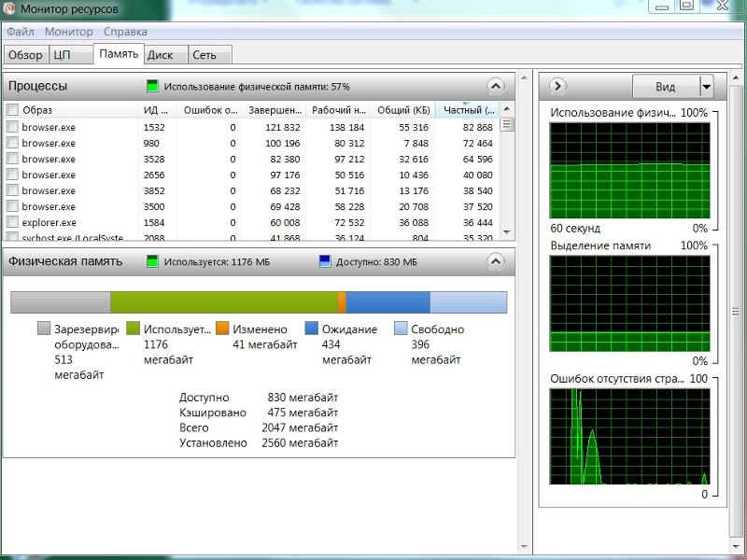Open the Вид dropdown arrow
Image resolution: width=747 pixels, height=560 pixels.
click(x=706, y=87)
